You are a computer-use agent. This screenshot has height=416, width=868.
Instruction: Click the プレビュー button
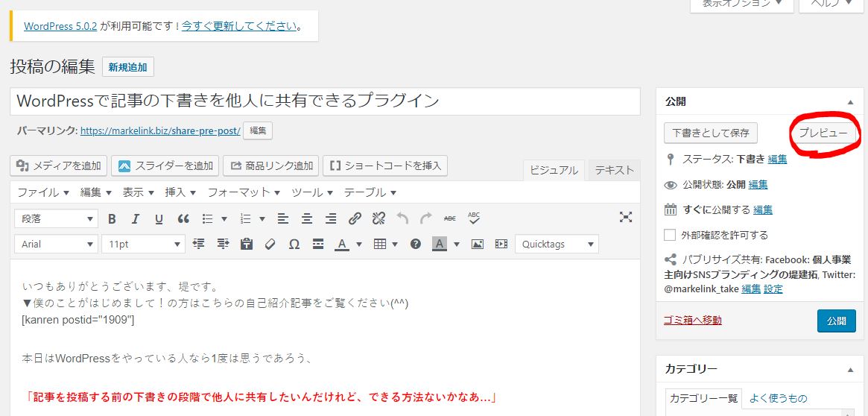[x=823, y=133]
